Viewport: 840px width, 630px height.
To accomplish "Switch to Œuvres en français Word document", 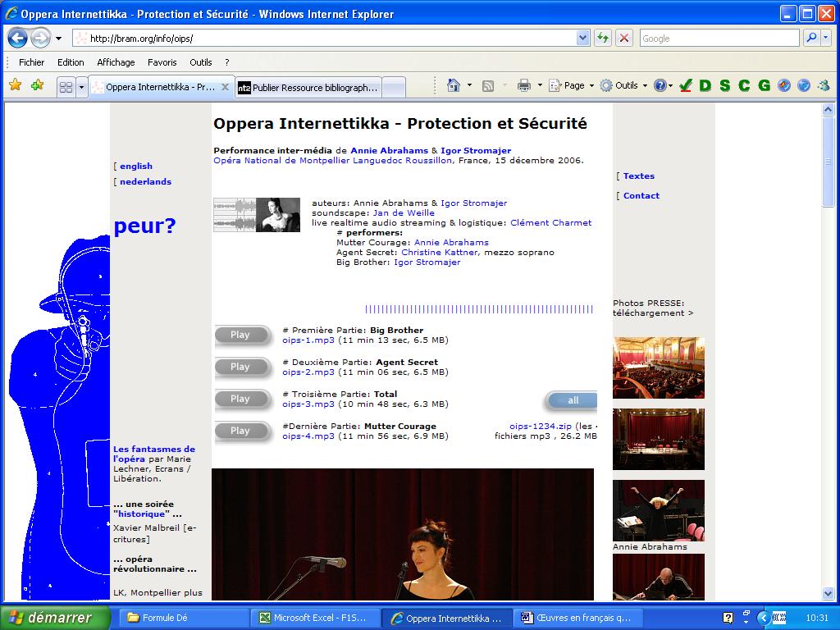I will tap(578, 618).
